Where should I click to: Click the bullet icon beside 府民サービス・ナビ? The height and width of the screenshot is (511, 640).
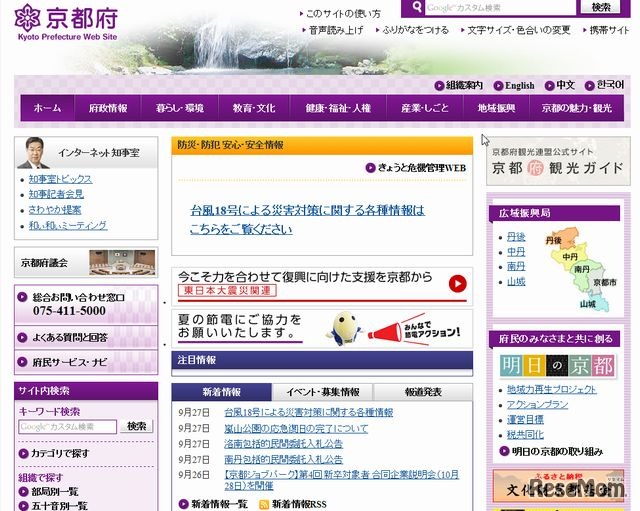(22, 362)
